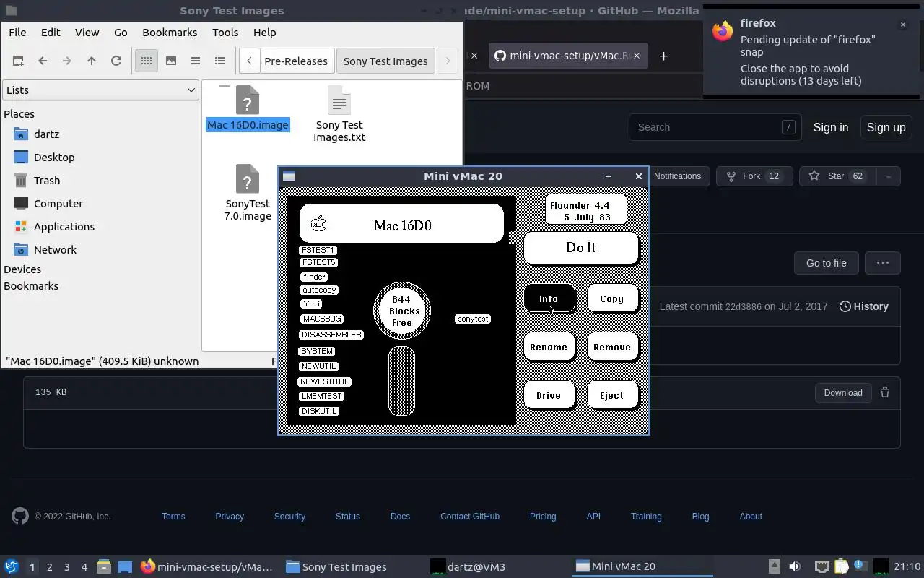Click the Remove button in Mini vMac

[x=611, y=347]
